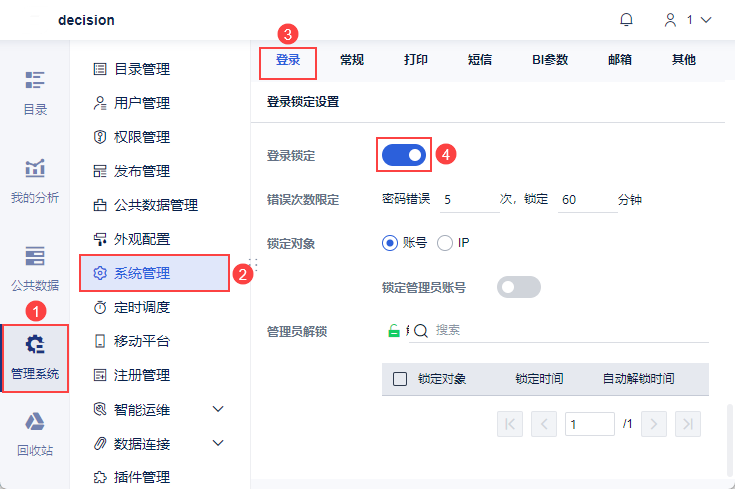Go to the next page arrow
This screenshot has width=735, height=489.
coord(654,424)
